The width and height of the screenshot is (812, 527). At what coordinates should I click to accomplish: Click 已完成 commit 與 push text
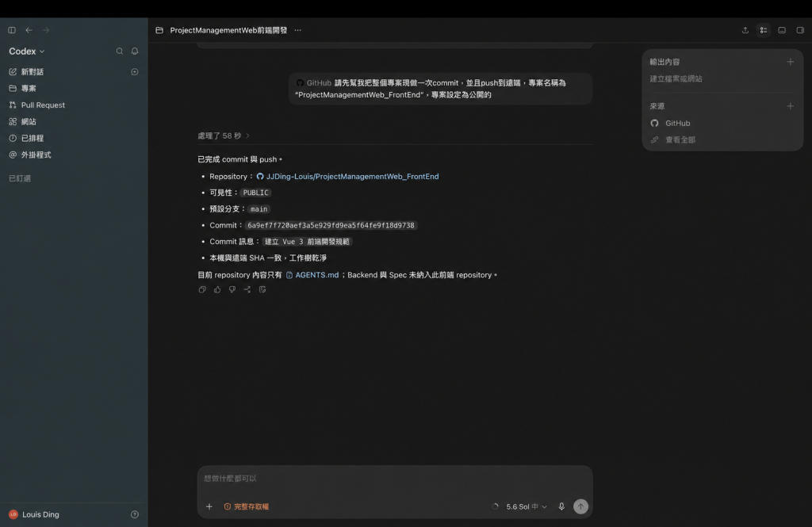click(239, 159)
